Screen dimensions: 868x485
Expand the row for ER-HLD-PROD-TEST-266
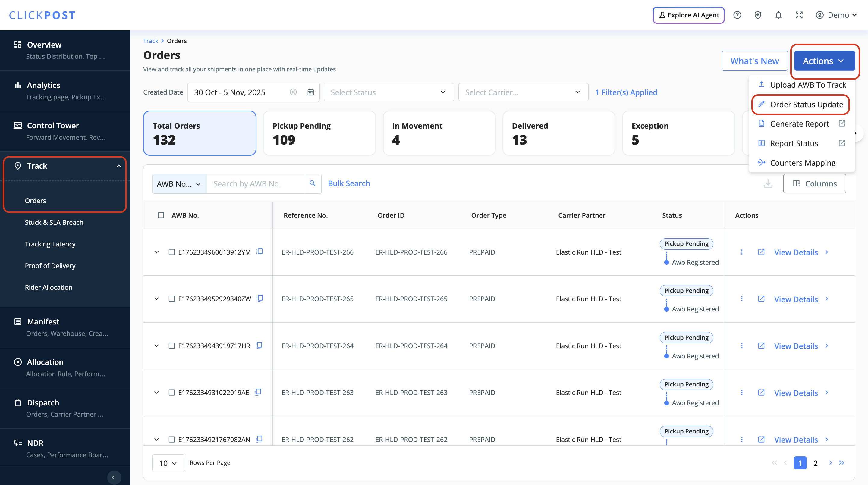pyautogui.click(x=156, y=252)
